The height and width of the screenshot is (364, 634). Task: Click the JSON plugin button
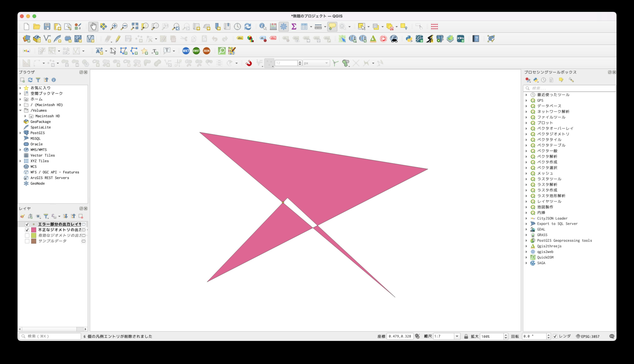click(207, 51)
